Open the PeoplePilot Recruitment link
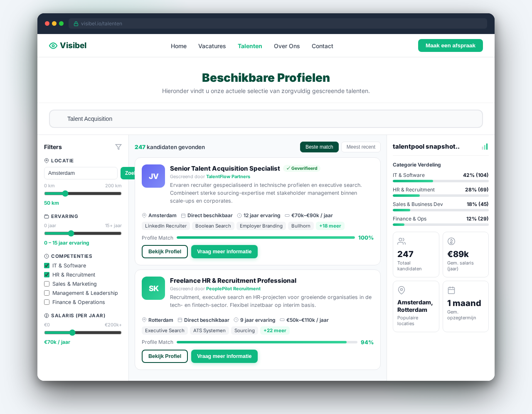 (233, 289)
